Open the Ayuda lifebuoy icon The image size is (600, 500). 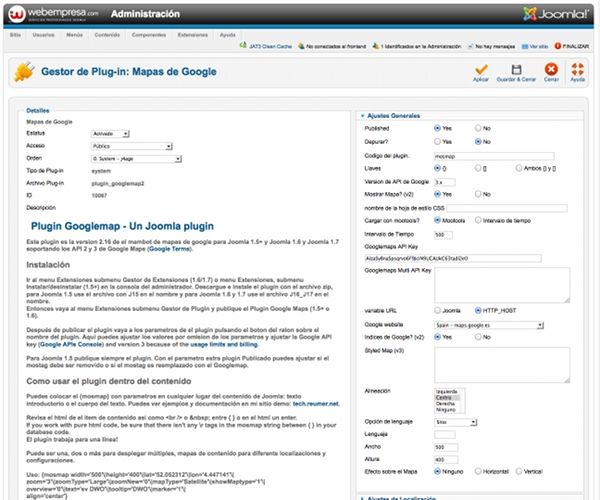coord(577,69)
